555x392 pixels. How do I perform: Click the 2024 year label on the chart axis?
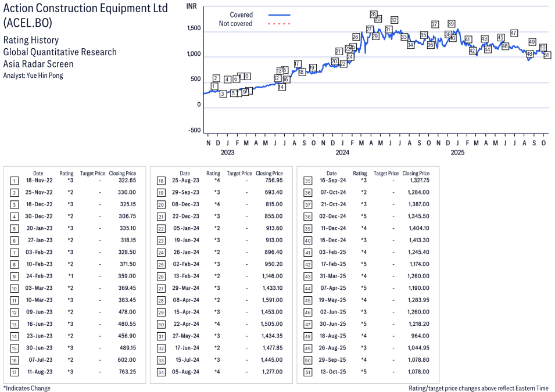pos(342,153)
